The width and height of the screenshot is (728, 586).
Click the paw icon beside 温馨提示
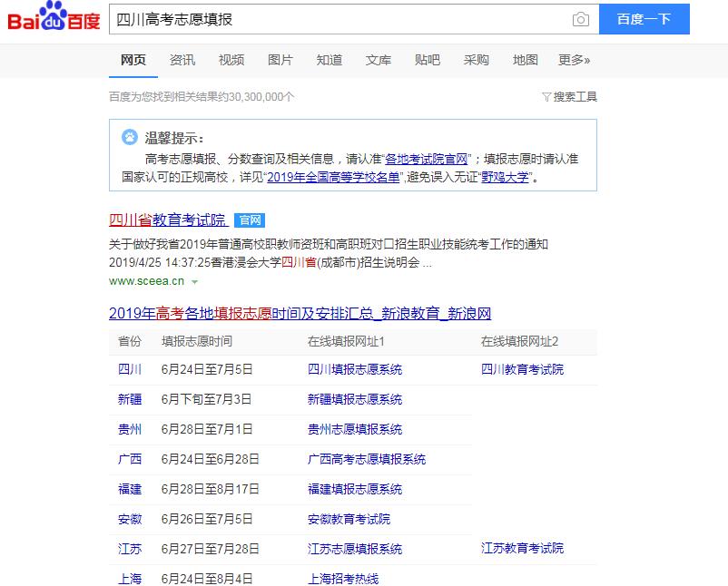(130, 137)
